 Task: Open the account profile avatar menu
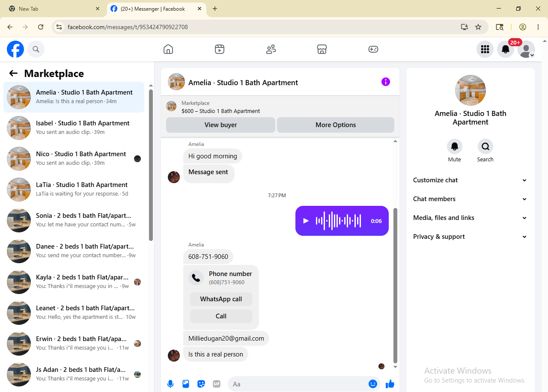(526, 49)
